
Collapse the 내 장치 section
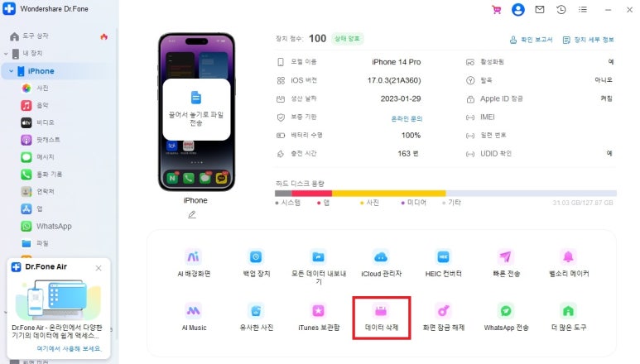point(6,54)
